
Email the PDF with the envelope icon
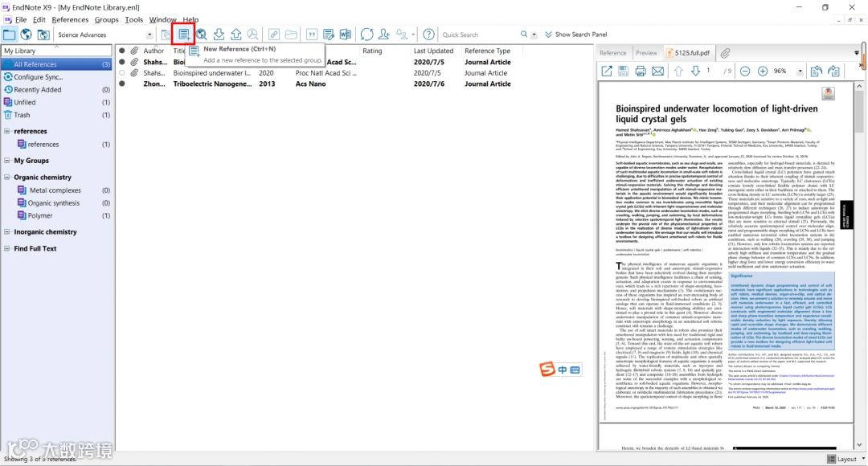pos(657,71)
